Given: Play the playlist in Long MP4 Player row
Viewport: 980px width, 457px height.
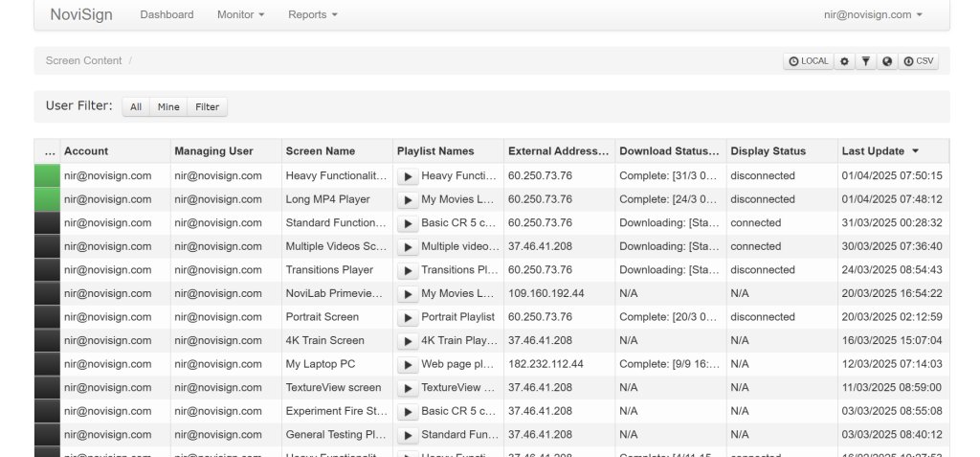Looking at the screenshot, I should (408, 200).
